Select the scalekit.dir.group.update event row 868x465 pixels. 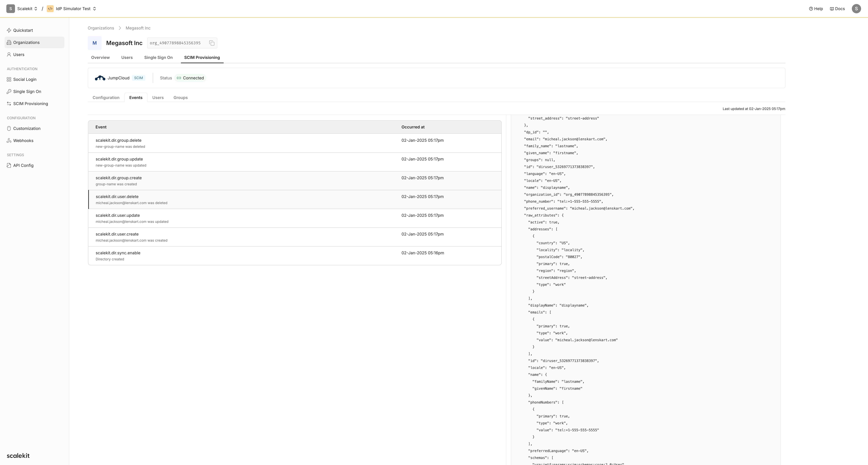(x=295, y=162)
